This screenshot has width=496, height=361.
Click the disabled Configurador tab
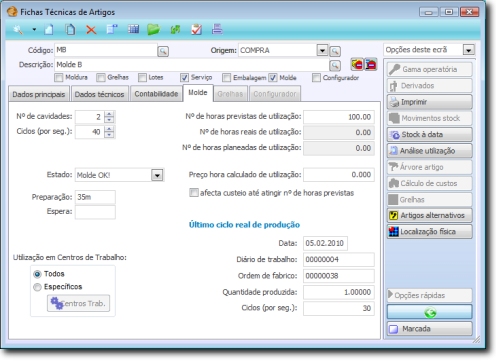pos(275,94)
